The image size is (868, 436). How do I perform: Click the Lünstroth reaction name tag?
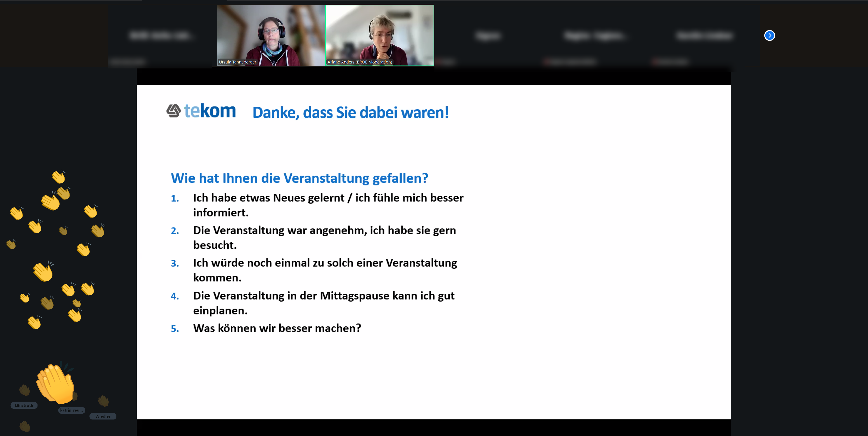pos(24,405)
